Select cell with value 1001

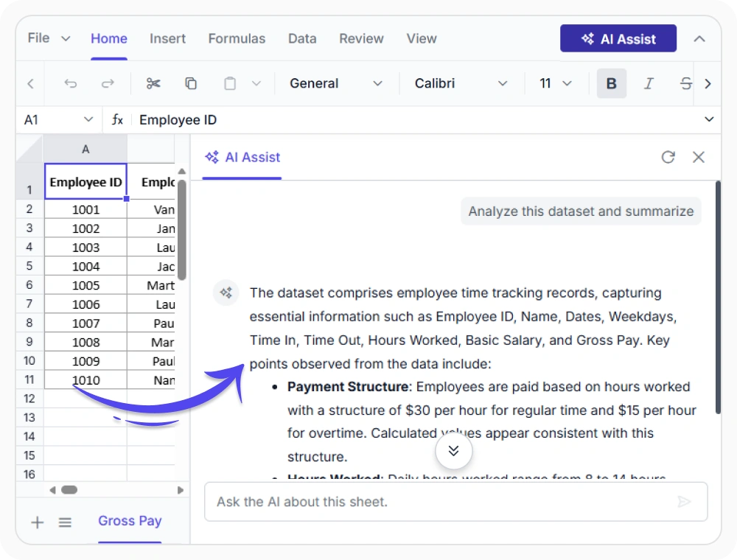click(x=85, y=209)
